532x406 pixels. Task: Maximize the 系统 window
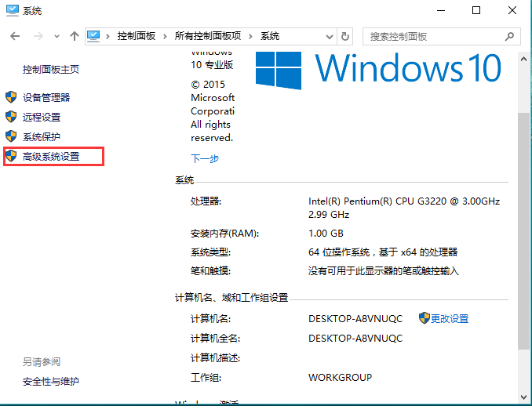coord(476,10)
